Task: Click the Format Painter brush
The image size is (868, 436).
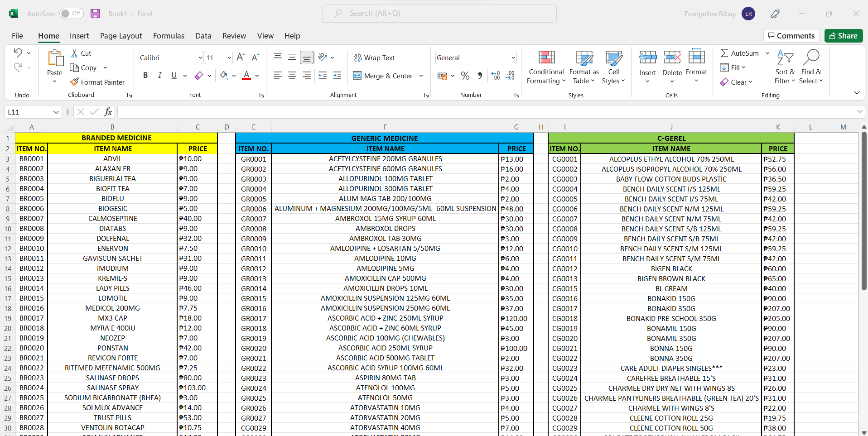Action: [x=75, y=82]
